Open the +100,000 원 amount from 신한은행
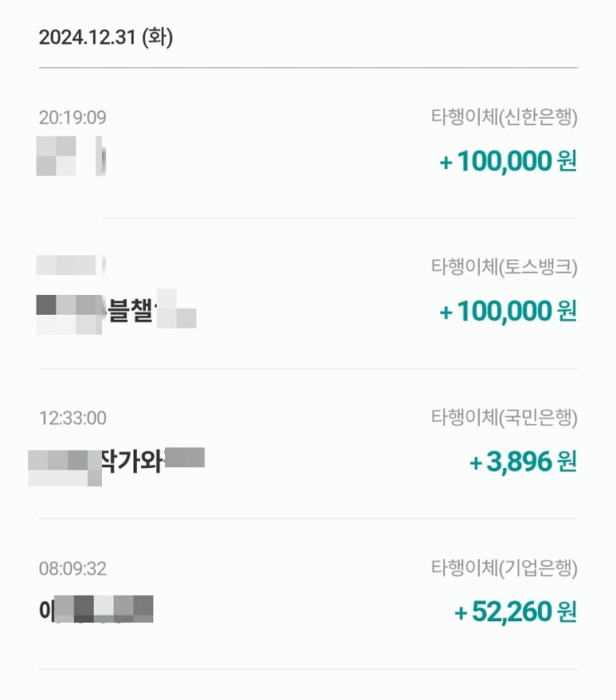Screen dimensions: 616x700 [507, 161]
